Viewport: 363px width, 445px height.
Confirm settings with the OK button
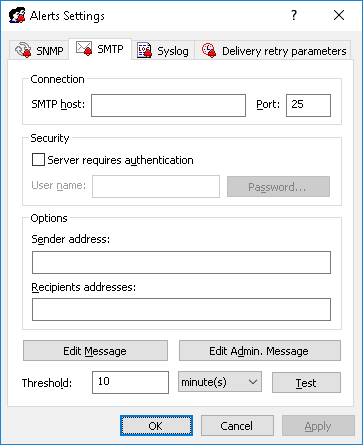[x=156, y=426]
